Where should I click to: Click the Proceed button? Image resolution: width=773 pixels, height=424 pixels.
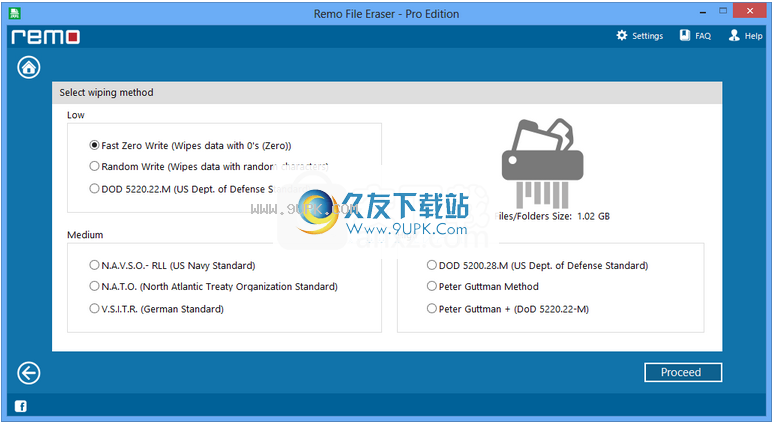[683, 372]
